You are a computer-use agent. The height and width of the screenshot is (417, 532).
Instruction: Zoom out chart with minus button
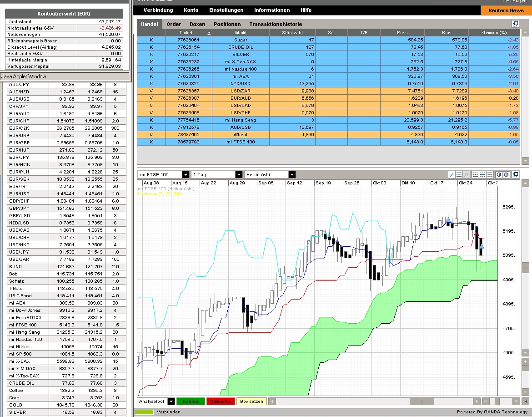point(486,402)
